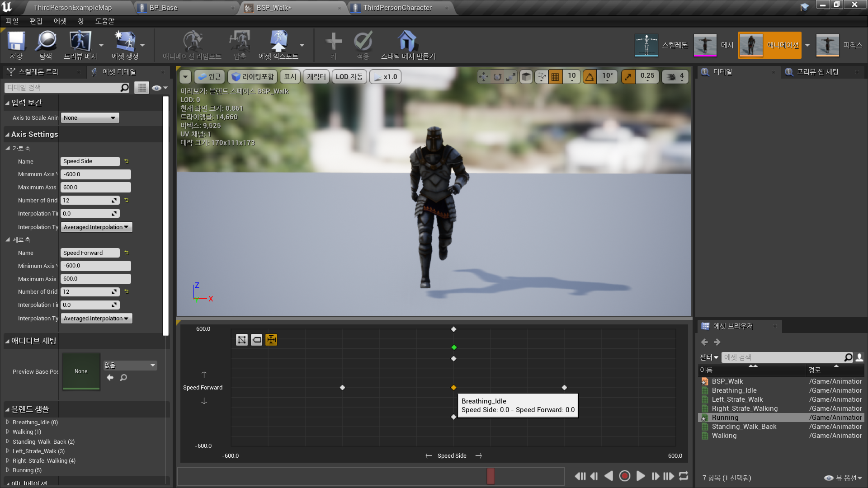This screenshot has height=488, width=868.
Task: Open horizontal axis Interpolation Type dropdown
Action: pyautogui.click(x=96, y=227)
